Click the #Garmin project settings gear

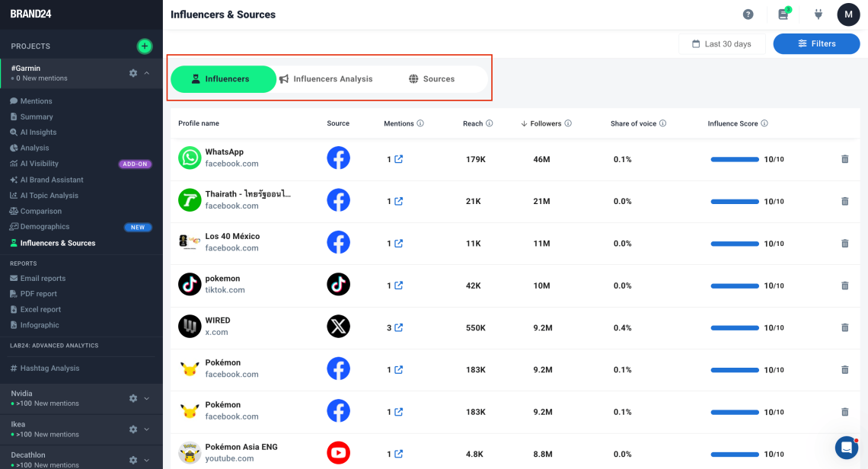point(133,73)
